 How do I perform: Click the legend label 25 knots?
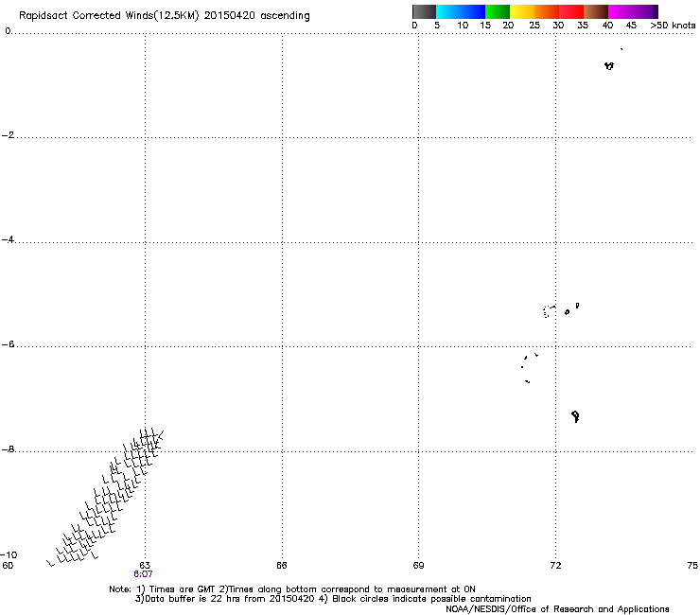click(534, 26)
